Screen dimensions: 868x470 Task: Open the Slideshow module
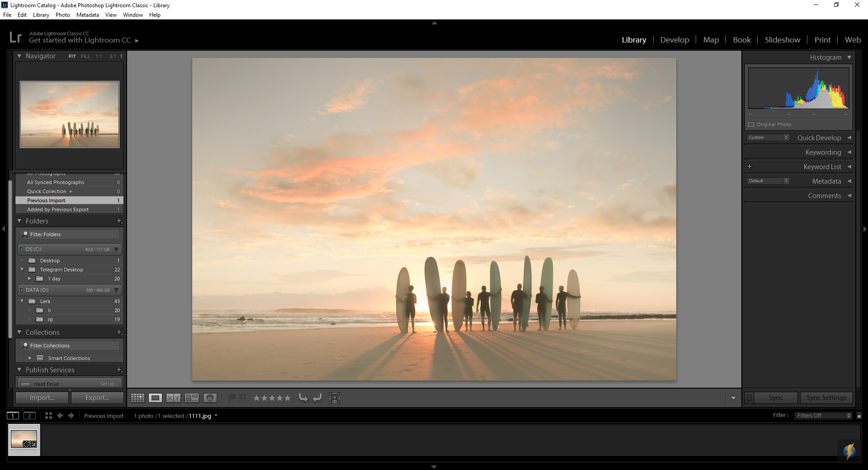pyautogui.click(x=783, y=40)
